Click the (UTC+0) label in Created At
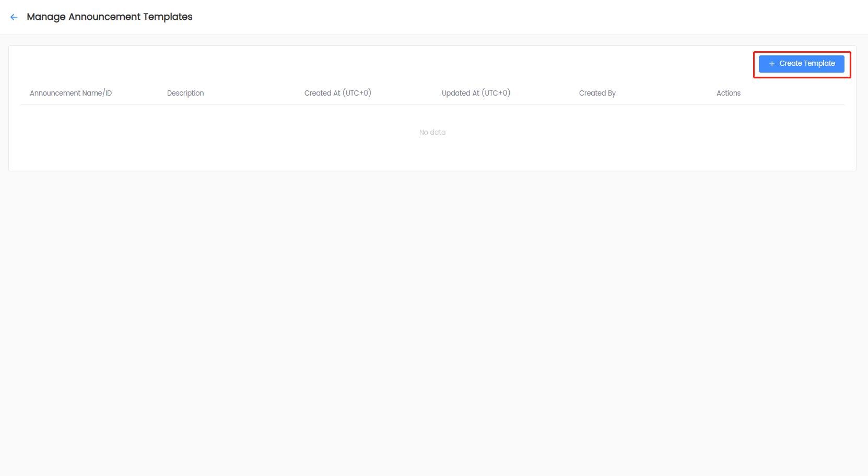The image size is (868, 476). point(357,93)
